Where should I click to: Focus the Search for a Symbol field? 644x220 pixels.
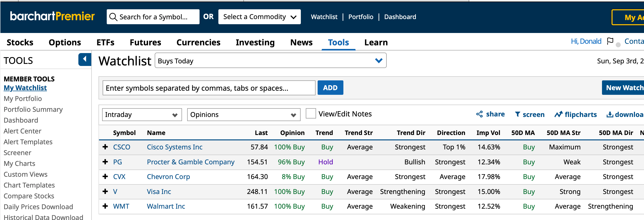(153, 17)
